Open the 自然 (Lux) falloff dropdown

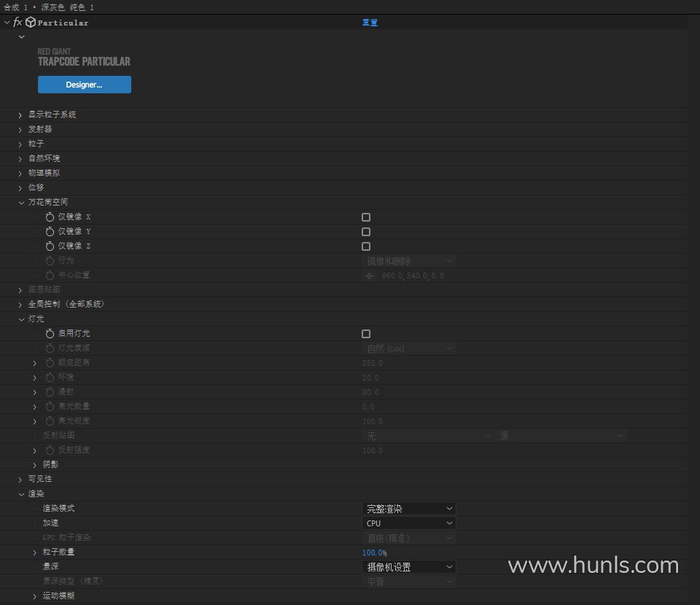(x=408, y=348)
